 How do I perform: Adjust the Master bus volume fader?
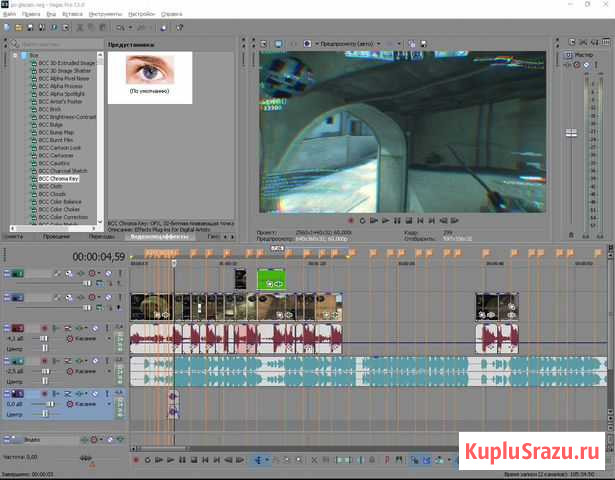coord(571,133)
